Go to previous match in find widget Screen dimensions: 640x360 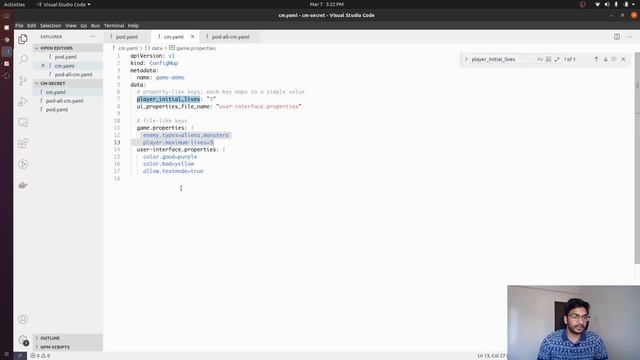coord(596,59)
